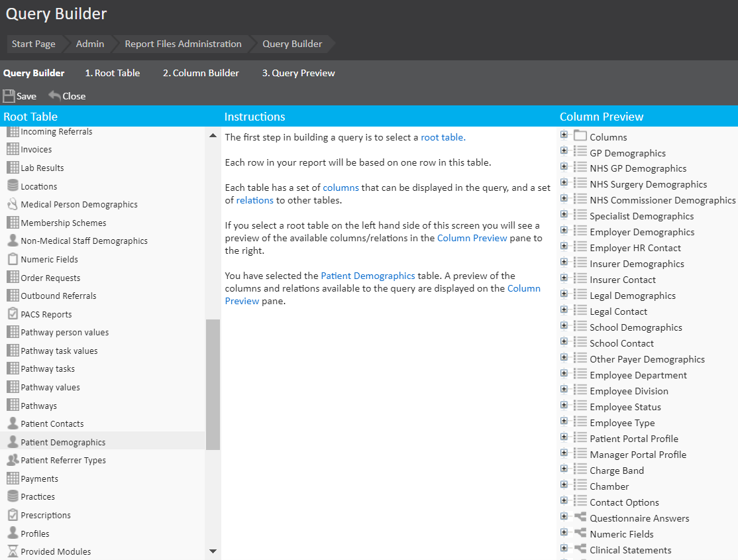This screenshot has height=560, width=738.
Task: Expand the Employer HR Contact node
Action: coord(564,246)
